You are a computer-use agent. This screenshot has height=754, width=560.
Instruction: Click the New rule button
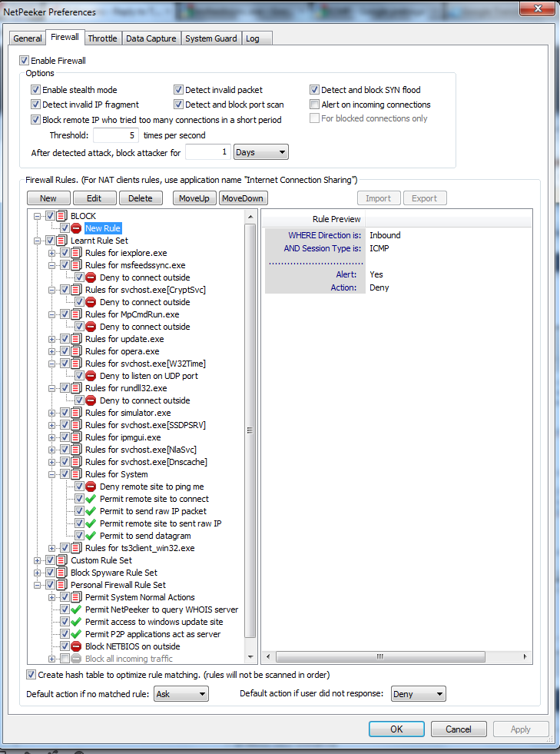[x=48, y=198]
